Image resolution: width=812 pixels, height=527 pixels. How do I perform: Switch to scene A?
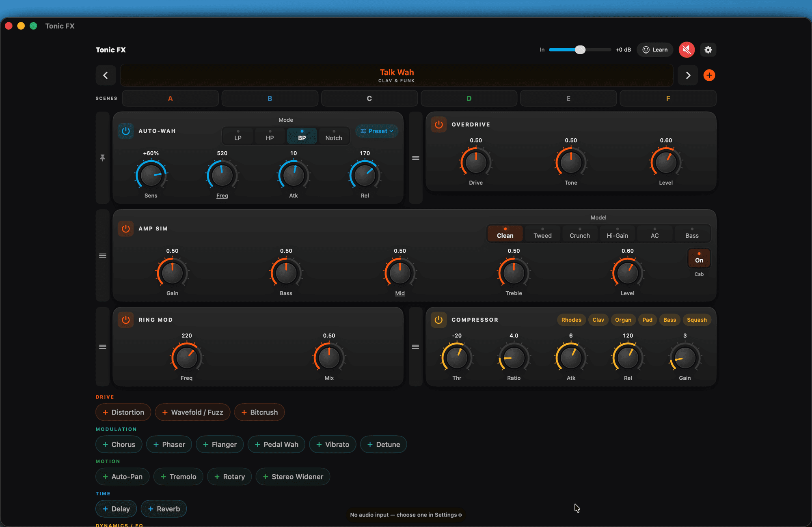point(171,99)
